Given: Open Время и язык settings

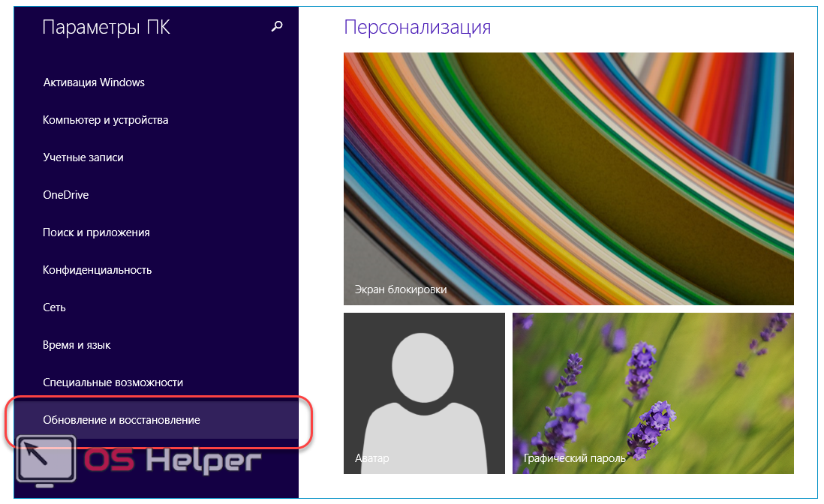Looking at the screenshot, I should tap(77, 345).
